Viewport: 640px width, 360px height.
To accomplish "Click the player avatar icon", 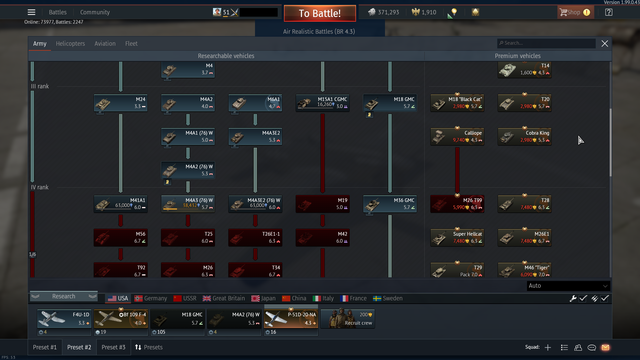I will click(x=217, y=12).
